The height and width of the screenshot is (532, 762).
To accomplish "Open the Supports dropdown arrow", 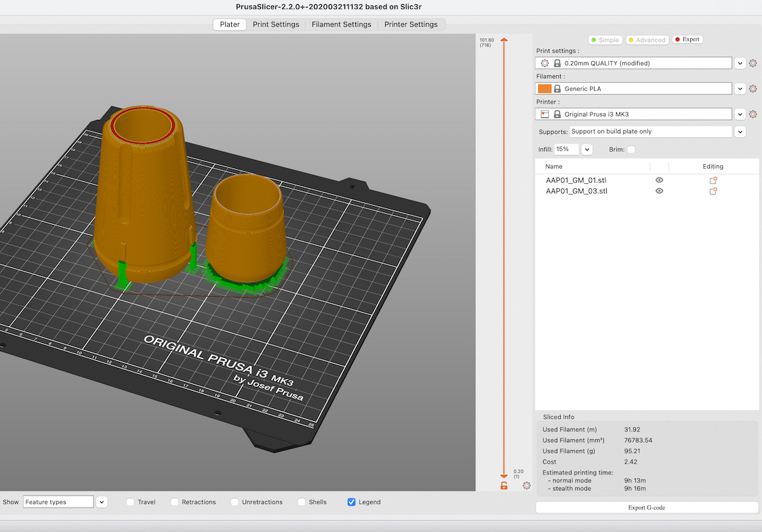I will tap(740, 131).
